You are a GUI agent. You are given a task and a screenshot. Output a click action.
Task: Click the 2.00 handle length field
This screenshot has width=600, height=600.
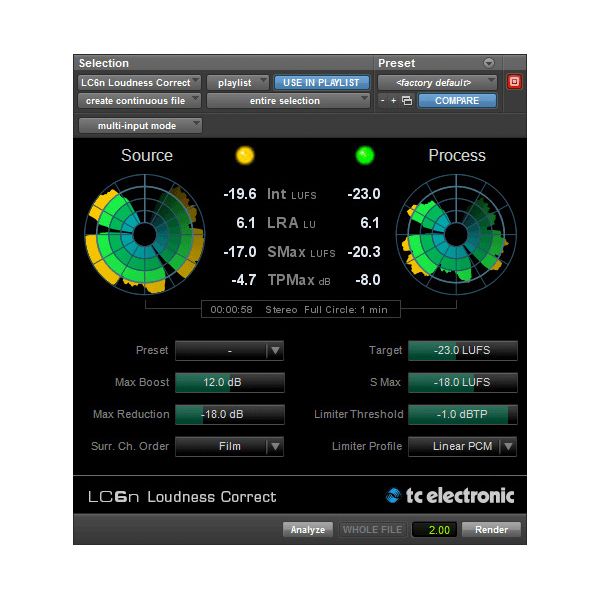click(x=435, y=530)
